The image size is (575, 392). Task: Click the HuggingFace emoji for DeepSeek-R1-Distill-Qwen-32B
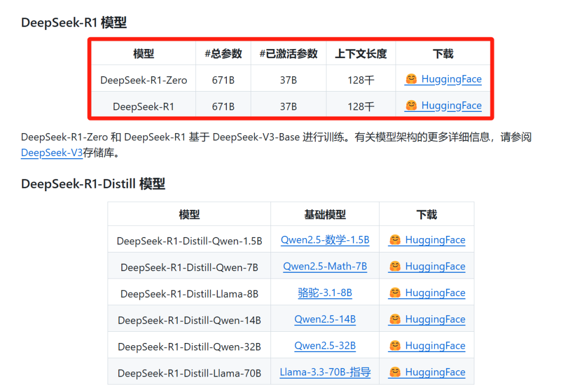tap(395, 346)
